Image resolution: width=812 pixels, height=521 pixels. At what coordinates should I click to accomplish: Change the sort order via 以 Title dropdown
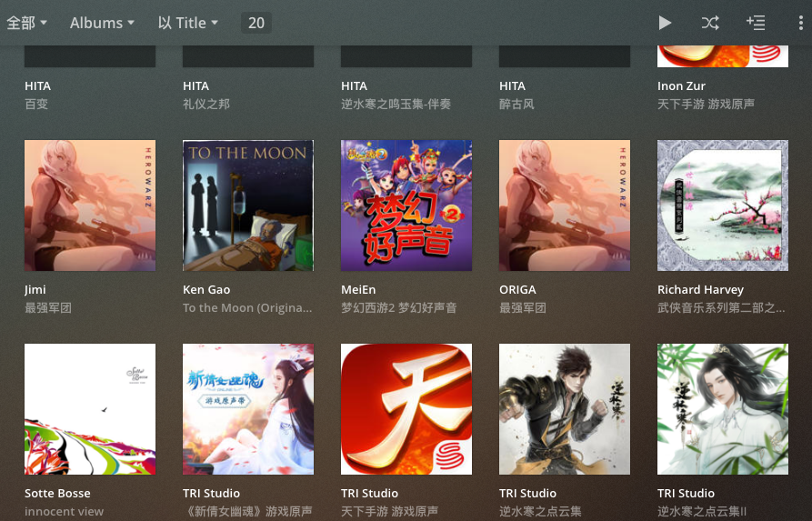point(188,23)
